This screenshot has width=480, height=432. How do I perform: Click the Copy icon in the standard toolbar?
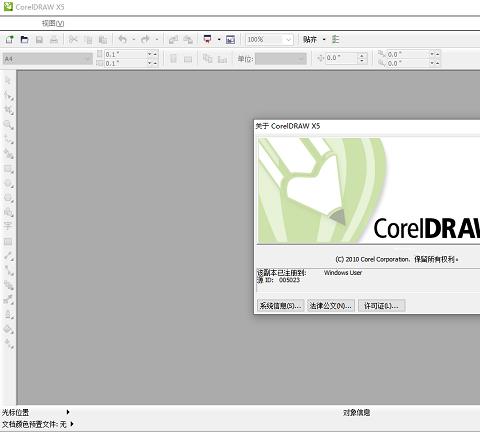coord(88,40)
